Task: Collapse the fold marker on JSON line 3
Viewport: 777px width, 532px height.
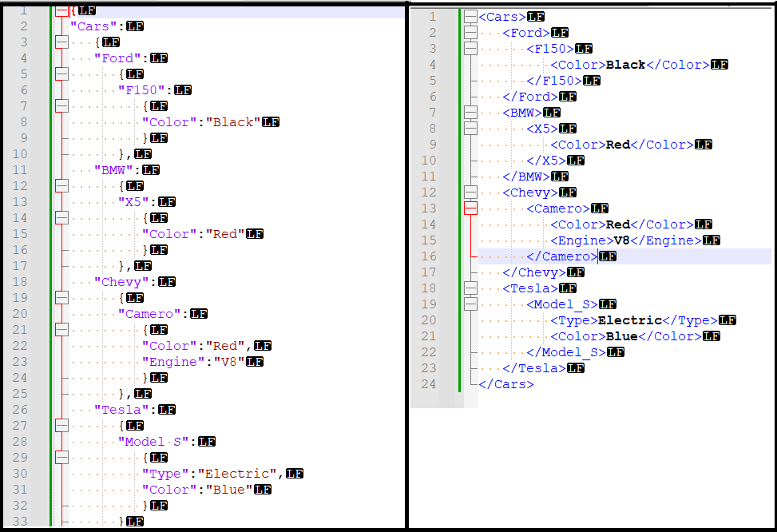Action: (62, 42)
